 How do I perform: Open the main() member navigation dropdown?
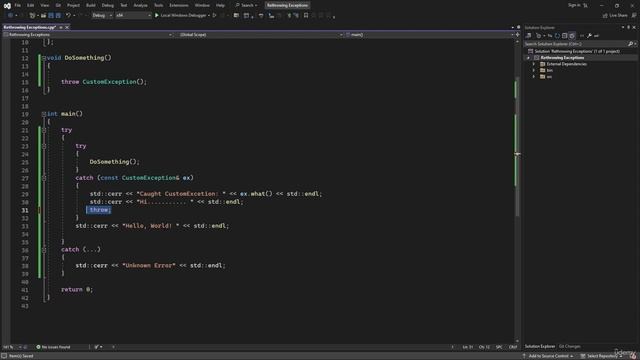[x=429, y=35]
